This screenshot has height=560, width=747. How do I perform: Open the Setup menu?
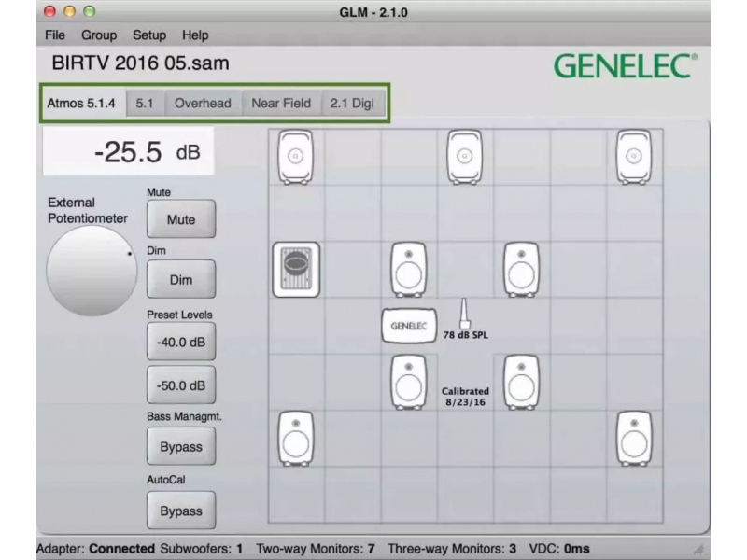(x=149, y=35)
